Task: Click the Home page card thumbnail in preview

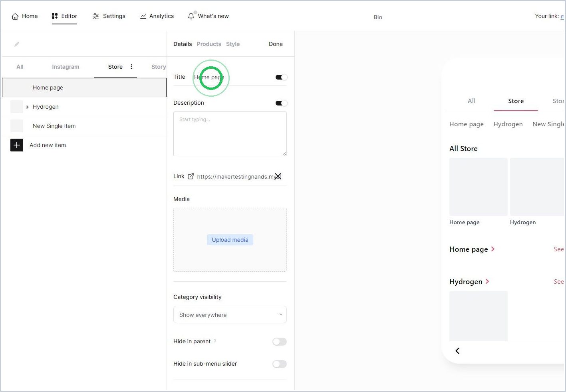Action: pos(478,187)
